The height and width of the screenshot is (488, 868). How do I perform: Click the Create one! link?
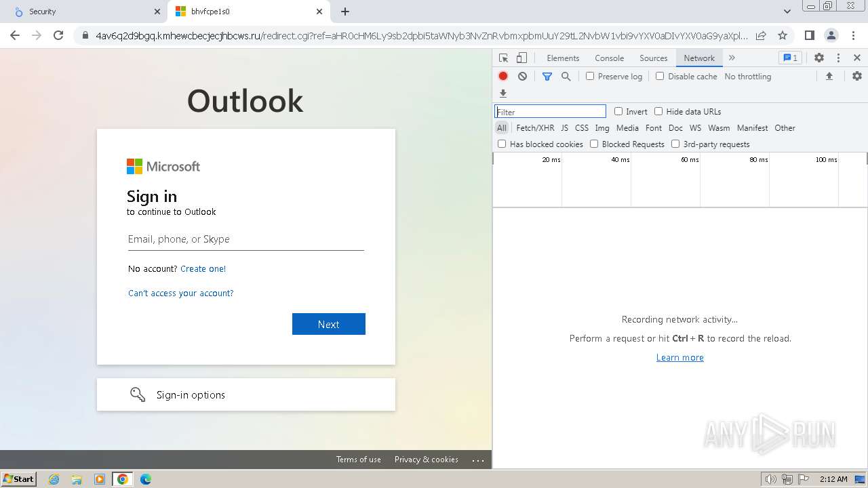[203, 269]
